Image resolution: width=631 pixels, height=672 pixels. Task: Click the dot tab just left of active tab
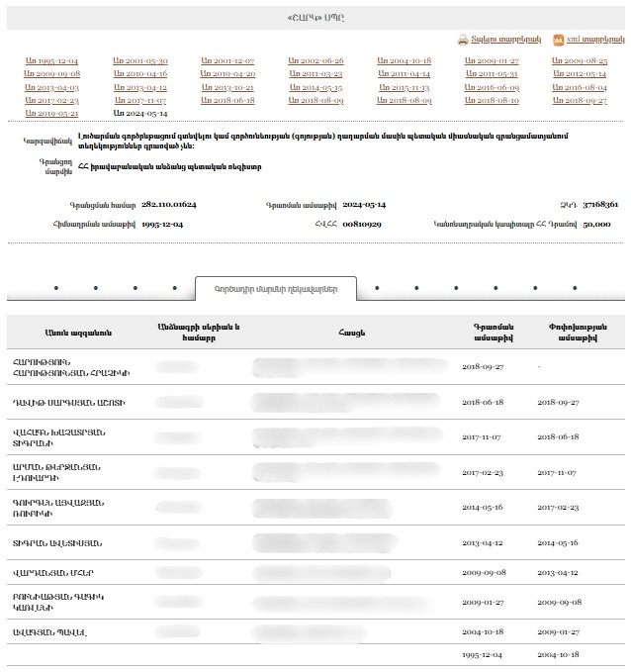175,289
